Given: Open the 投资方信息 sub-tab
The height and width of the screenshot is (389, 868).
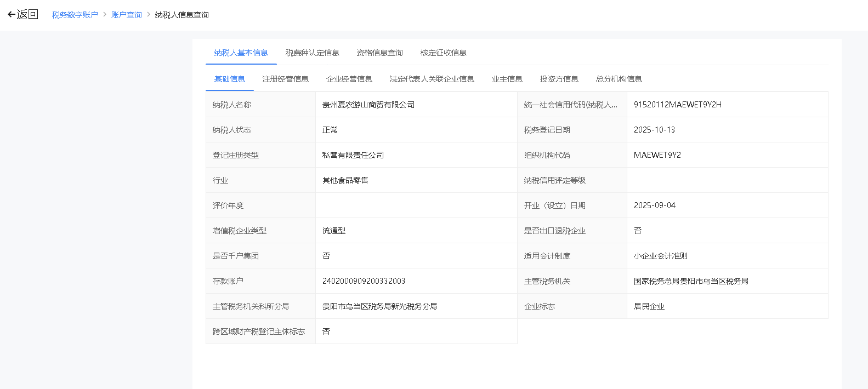Looking at the screenshot, I should click(559, 79).
